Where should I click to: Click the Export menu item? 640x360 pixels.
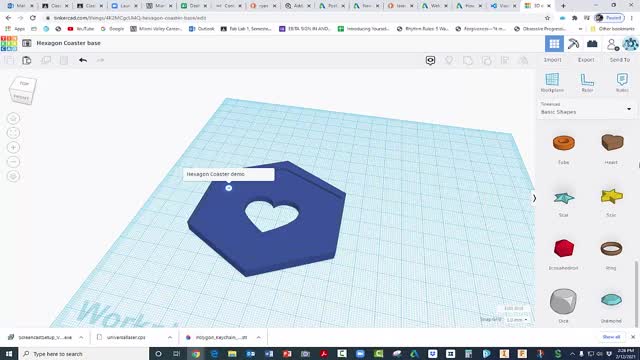click(x=586, y=60)
